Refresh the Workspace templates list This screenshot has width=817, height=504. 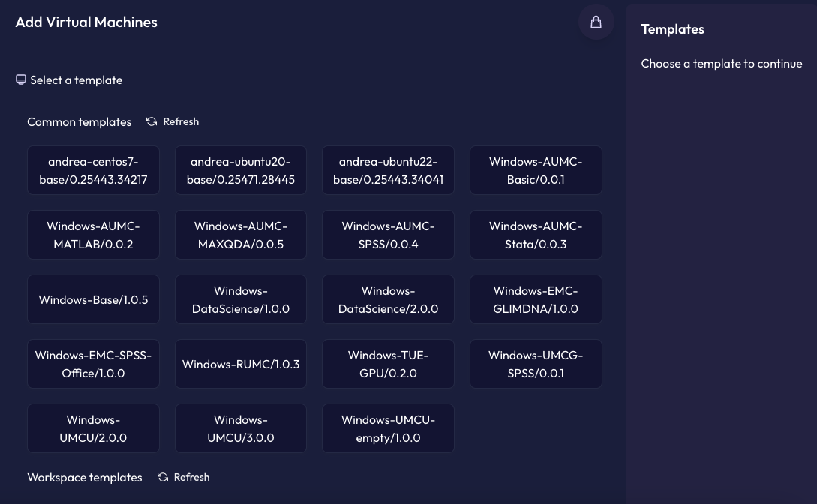click(x=183, y=477)
